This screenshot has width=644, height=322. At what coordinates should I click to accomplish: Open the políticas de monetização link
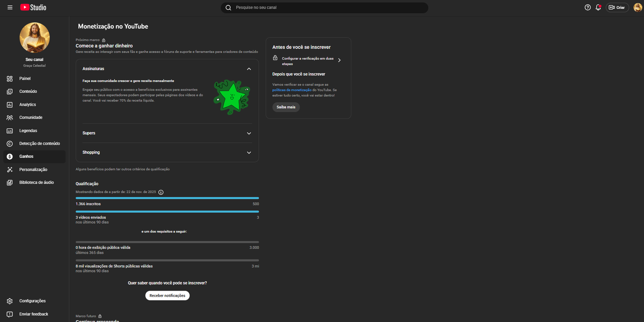pos(292,90)
